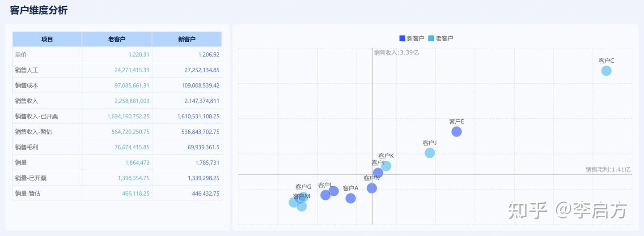Click value 1,610,531,108.25
This screenshot has height=236, width=644.
coord(198,116)
